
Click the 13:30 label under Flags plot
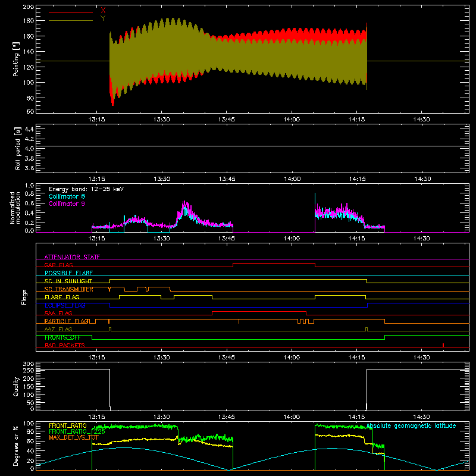click(161, 358)
